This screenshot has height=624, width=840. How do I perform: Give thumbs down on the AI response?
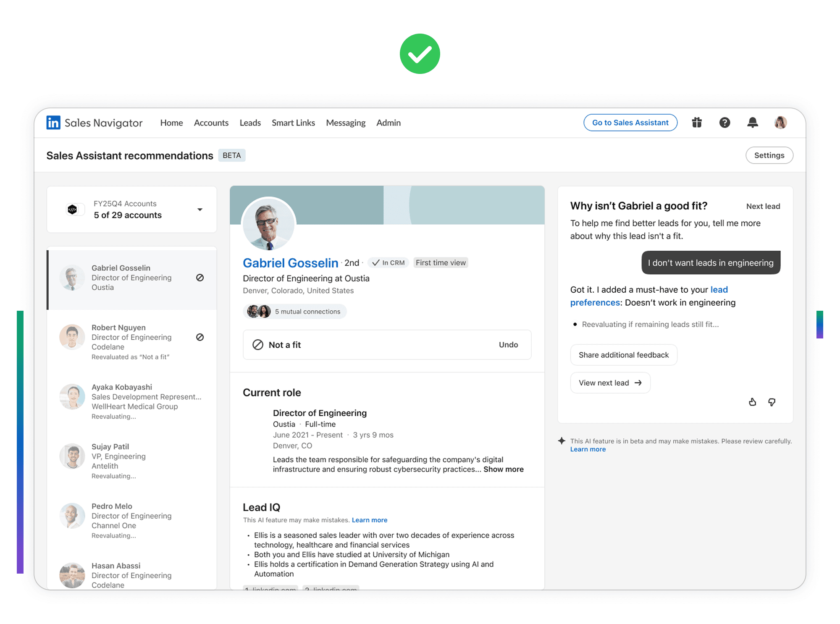(x=772, y=402)
